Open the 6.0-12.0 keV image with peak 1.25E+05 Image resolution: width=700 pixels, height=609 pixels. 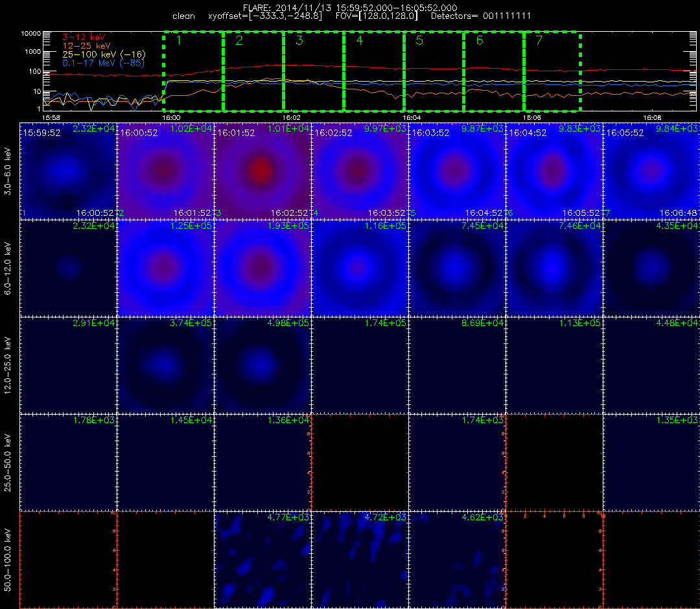165,269
